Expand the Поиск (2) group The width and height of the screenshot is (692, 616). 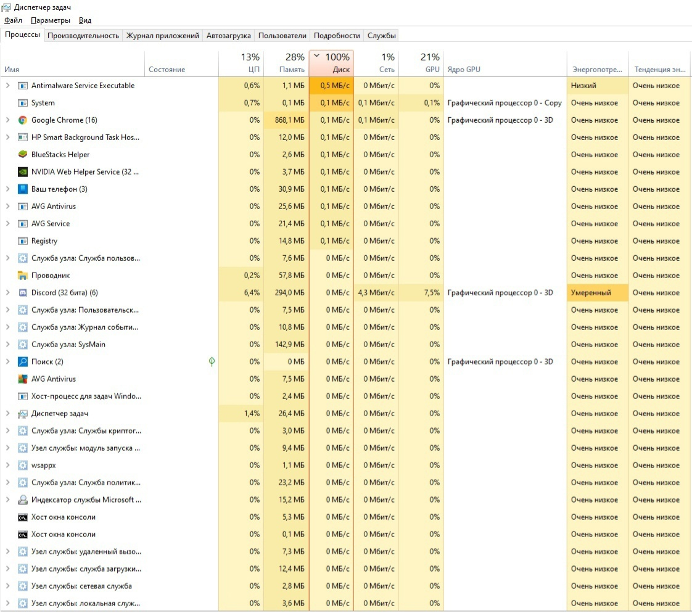(x=7, y=362)
